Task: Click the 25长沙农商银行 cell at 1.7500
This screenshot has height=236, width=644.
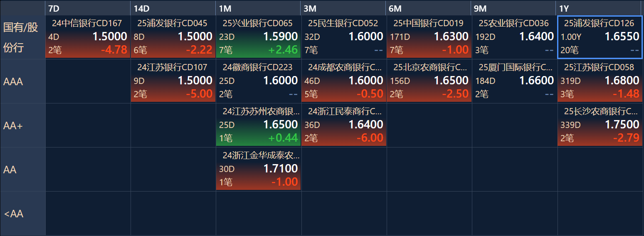Action: (x=600, y=125)
